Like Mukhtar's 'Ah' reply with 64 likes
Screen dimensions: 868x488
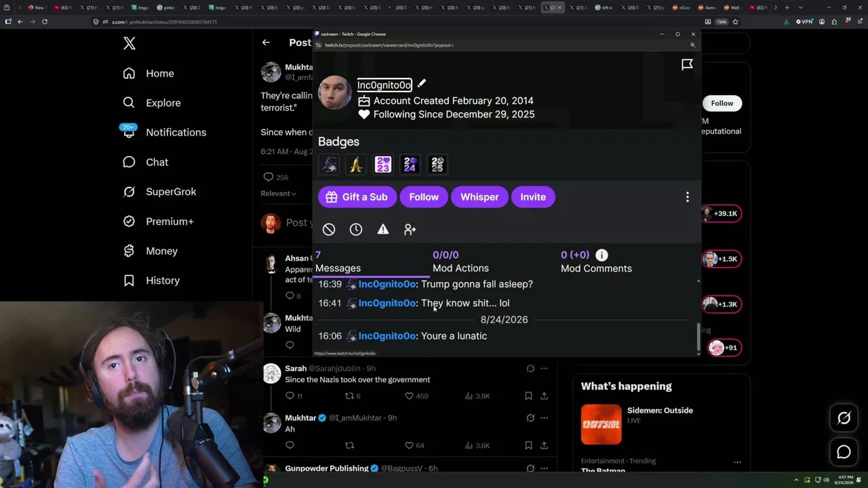tap(414, 445)
